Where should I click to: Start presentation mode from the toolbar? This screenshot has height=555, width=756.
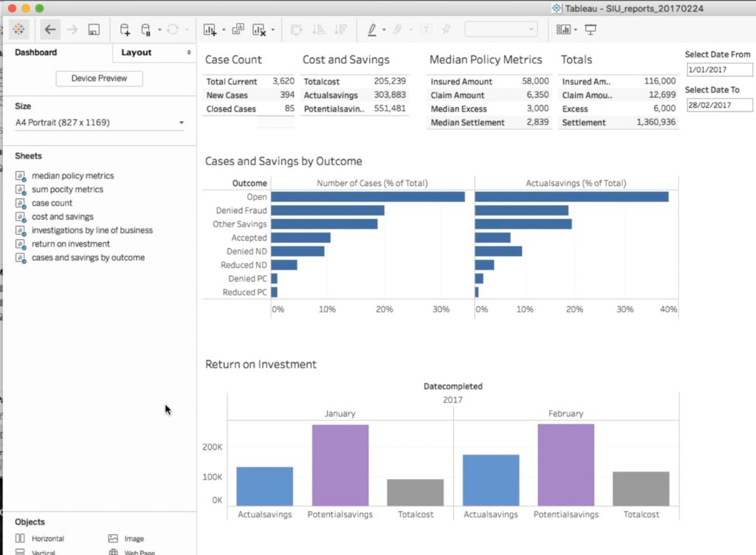tap(590, 30)
